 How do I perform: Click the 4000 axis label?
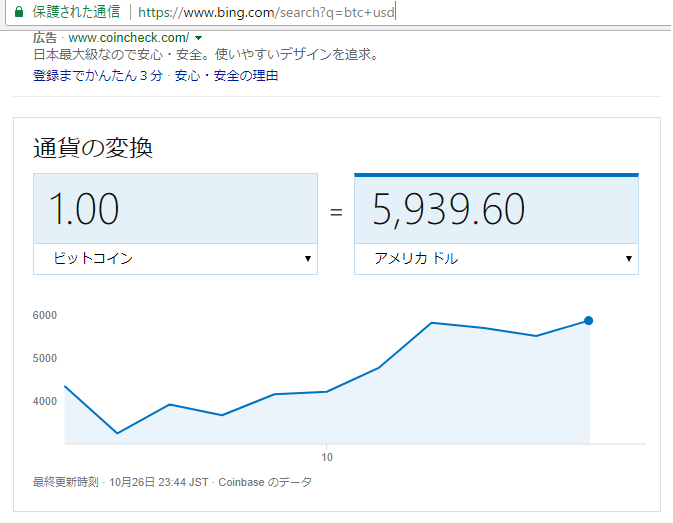click(x=45, y=401)
